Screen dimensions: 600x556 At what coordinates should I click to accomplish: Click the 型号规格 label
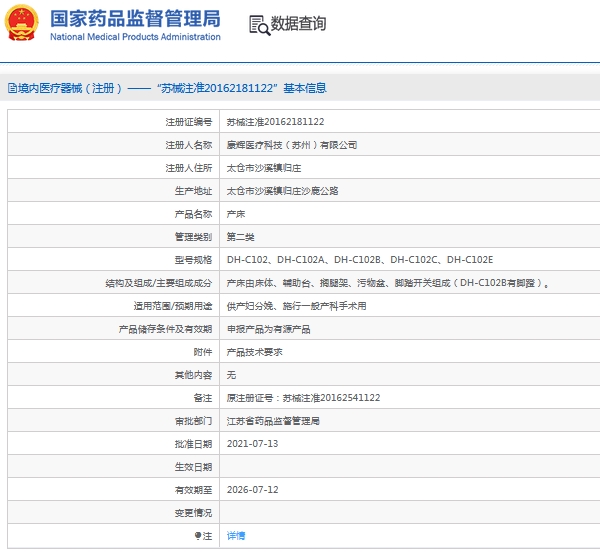(x=193, y=260)
